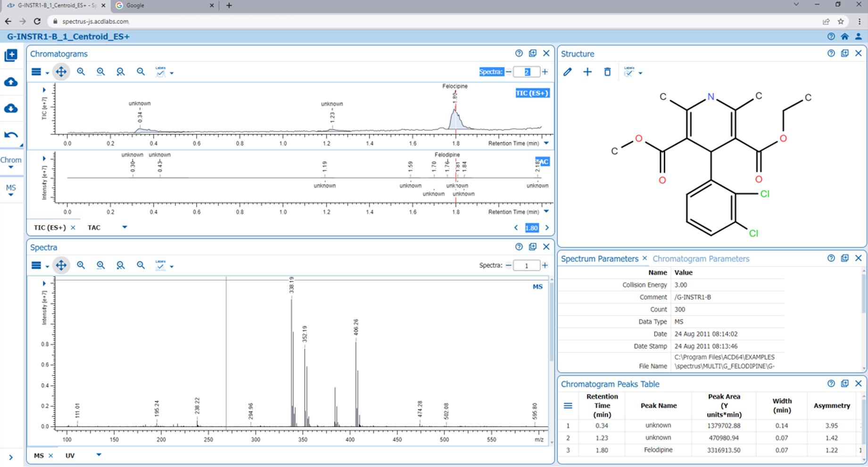Open Chromatogram Peaks Table help icon

click(x=830, y=384)
